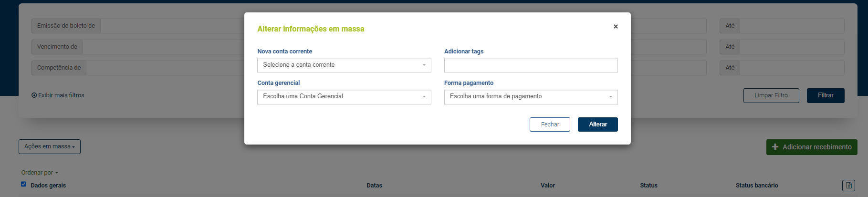The image size is (868, 197).
Task: Click the Limpar Filtro button
Action: (771, 95)
